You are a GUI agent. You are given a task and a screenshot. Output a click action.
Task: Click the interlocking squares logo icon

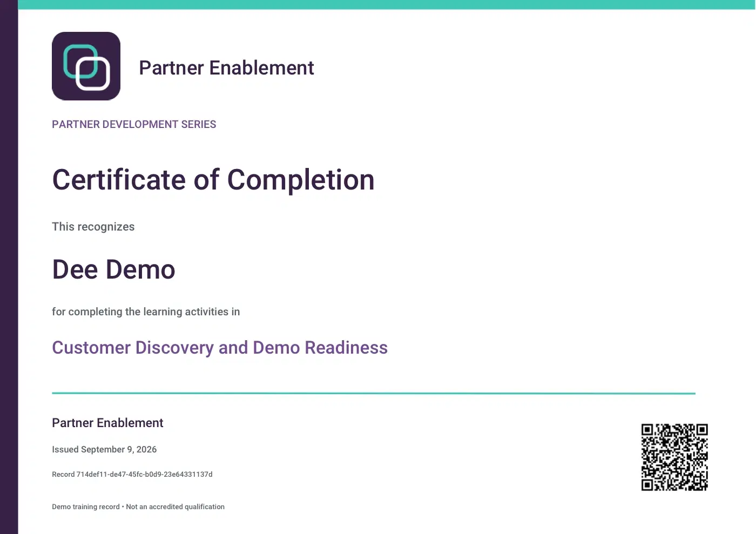tap(86, 66)
